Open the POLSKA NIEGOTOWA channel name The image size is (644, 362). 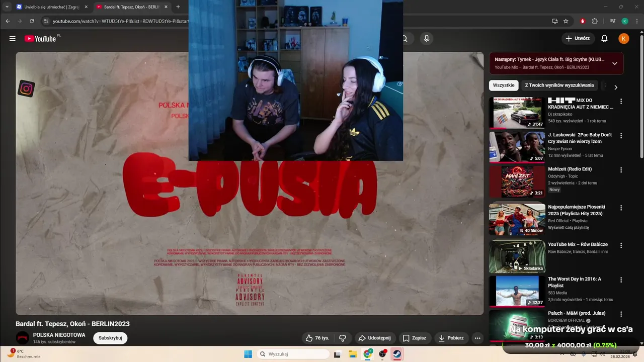click(59, 335)
